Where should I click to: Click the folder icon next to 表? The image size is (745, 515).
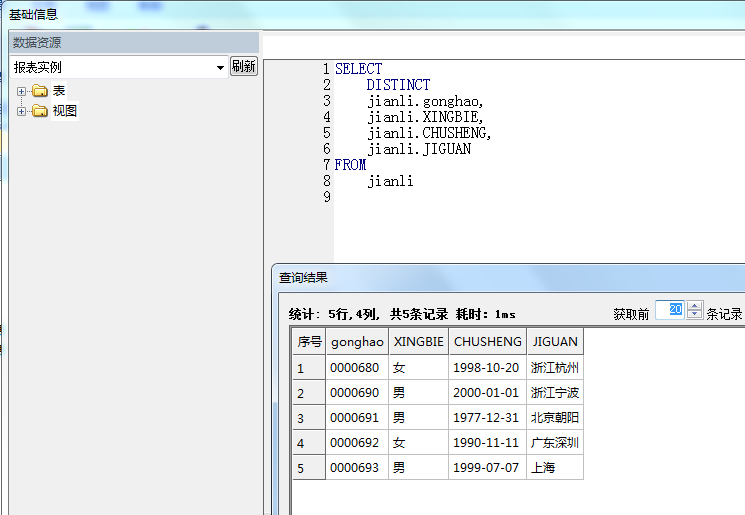(40, 91)
